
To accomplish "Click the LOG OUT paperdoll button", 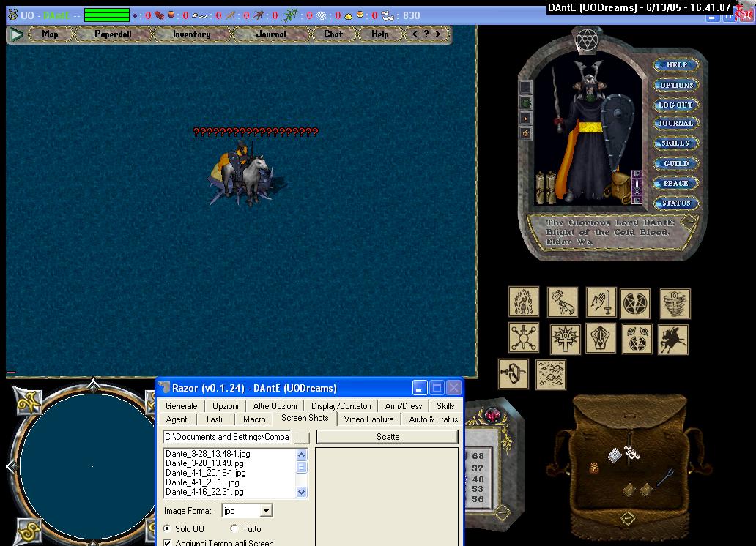I will click(x=675, y=105).
